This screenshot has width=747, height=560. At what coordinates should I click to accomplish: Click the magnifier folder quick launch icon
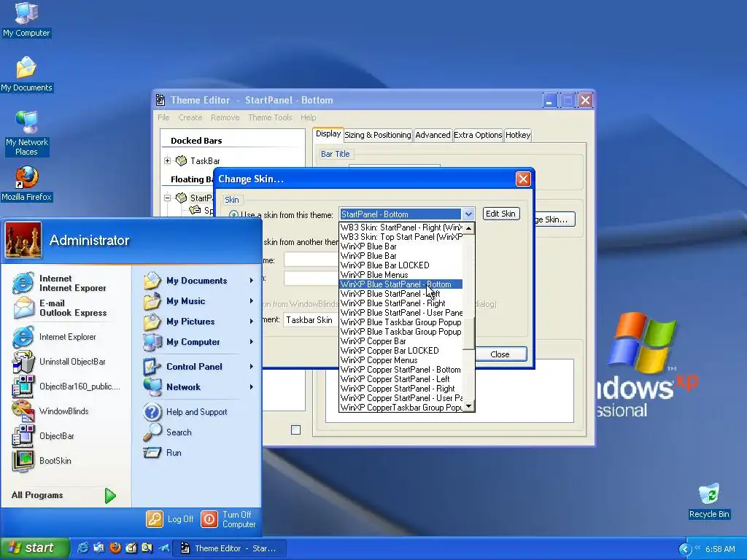point(147,548)
